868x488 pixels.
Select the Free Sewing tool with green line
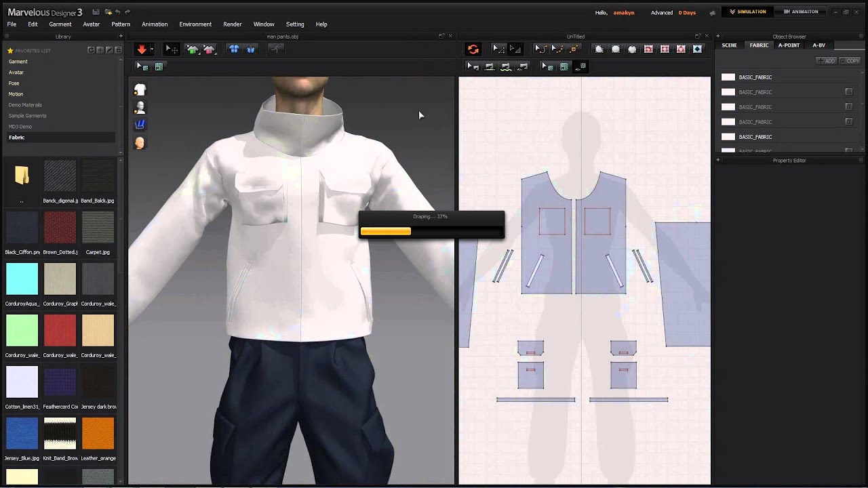coord(506,66)
